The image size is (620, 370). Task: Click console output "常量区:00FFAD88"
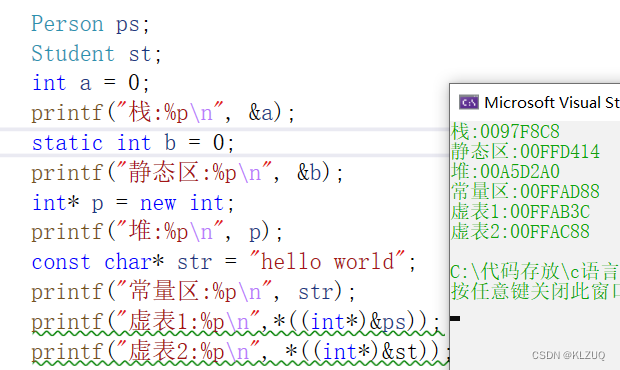(x=525, y=191)
